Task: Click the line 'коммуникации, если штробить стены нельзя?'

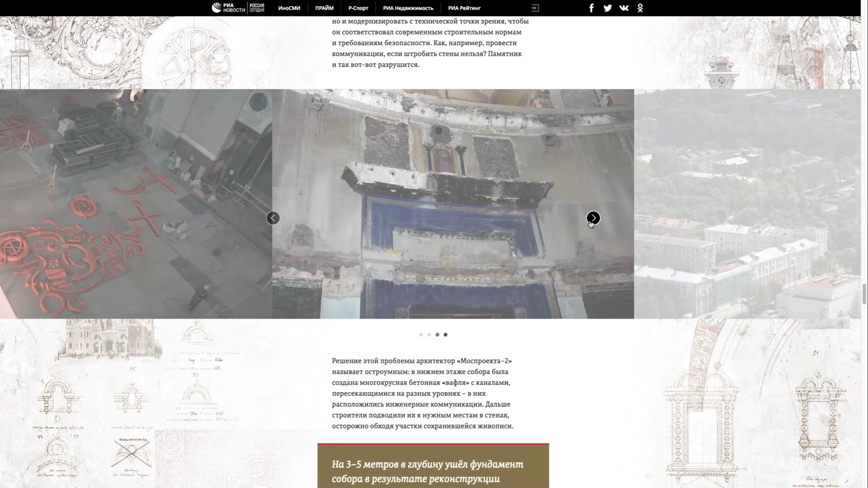Action: [x=409, y=54]
